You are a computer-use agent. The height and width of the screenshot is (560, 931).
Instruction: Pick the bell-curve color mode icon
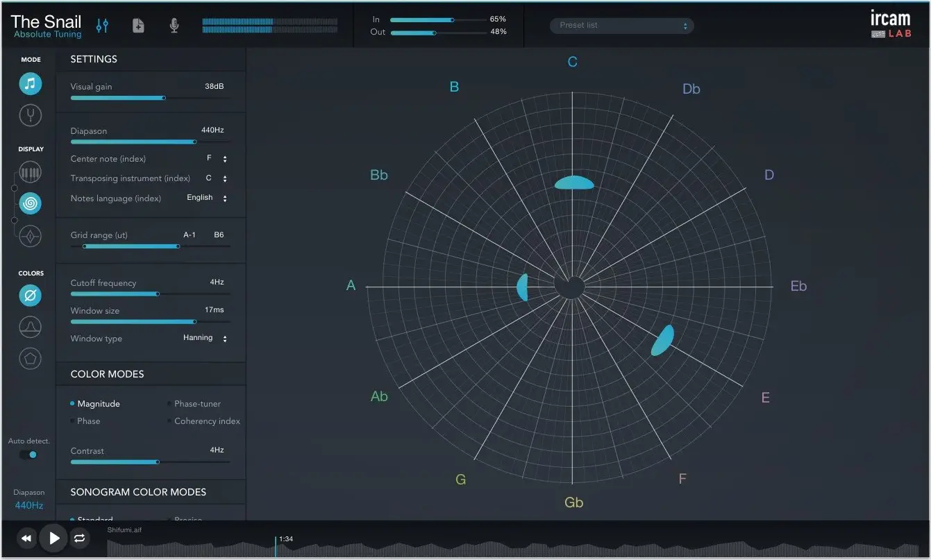[31, 327]
